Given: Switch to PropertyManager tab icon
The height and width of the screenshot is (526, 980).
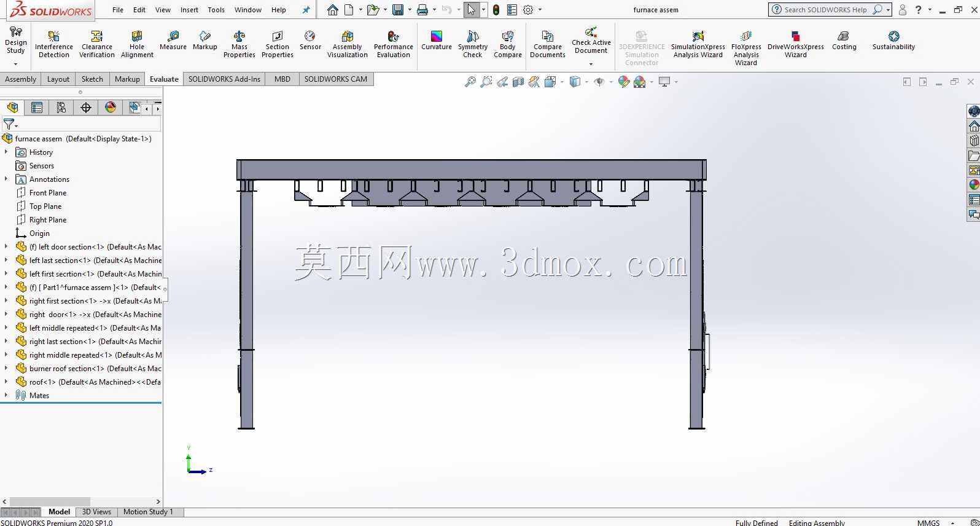Looking at the screenshot, I should click(x=37, y=108).
